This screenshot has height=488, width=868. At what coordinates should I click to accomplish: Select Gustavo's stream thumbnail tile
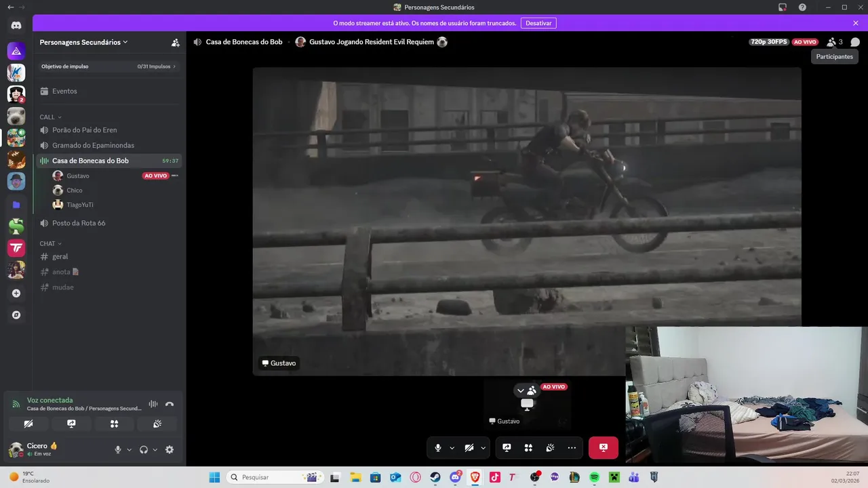[x=527, y=405]
